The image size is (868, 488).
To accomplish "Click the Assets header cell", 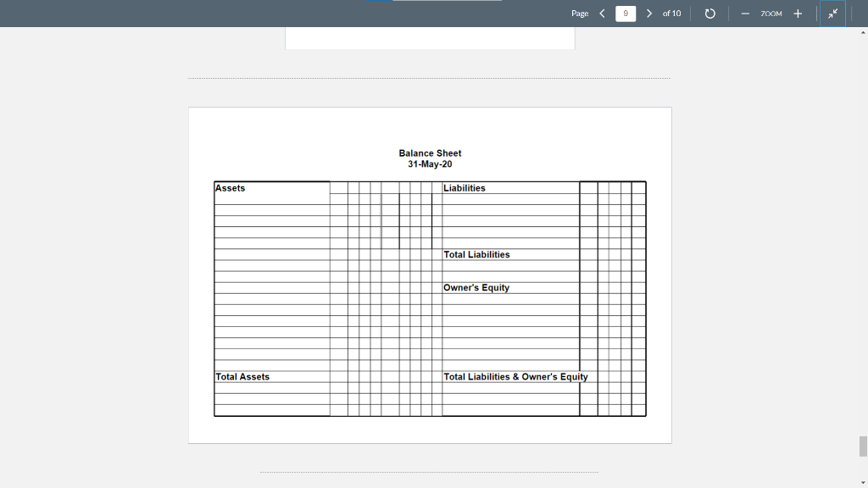I will click(x=230, y=188).
